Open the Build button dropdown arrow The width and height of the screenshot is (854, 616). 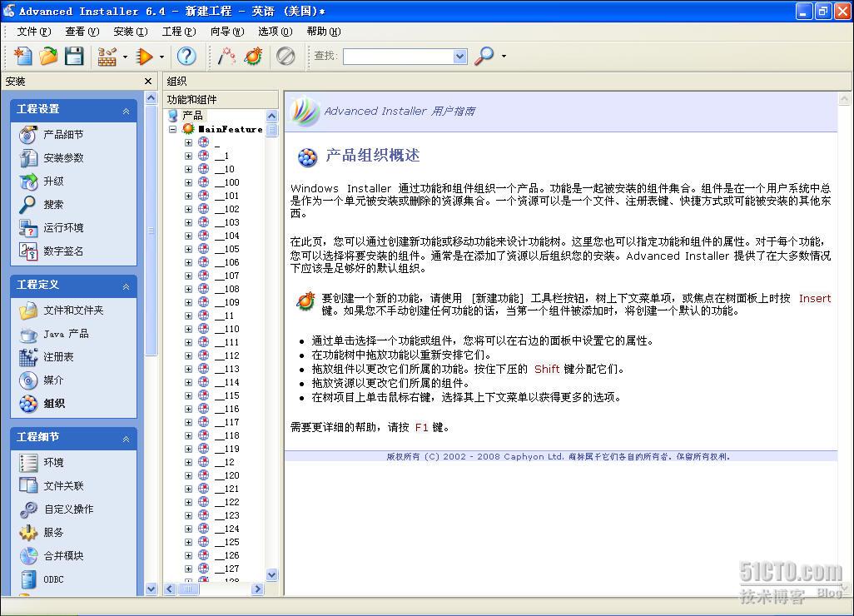125,56
